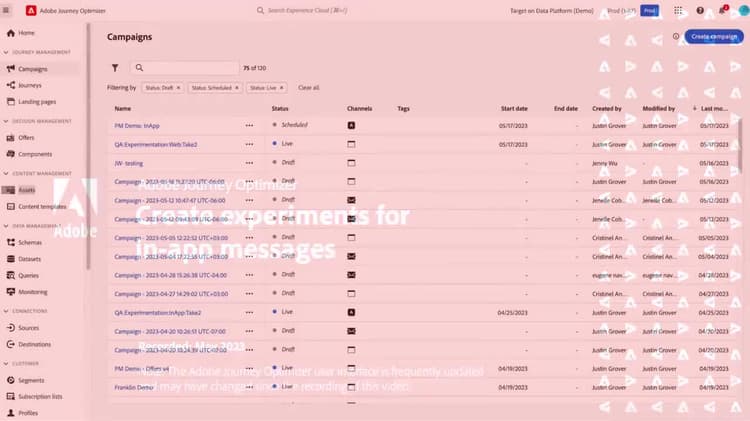Screen dimensions: 750x421
Task: Sort by the Name column header
Action: click(x=122, y=109)
